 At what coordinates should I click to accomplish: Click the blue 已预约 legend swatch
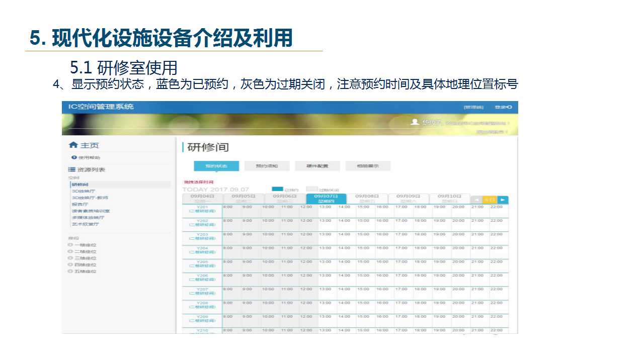(x=277, y=189)
